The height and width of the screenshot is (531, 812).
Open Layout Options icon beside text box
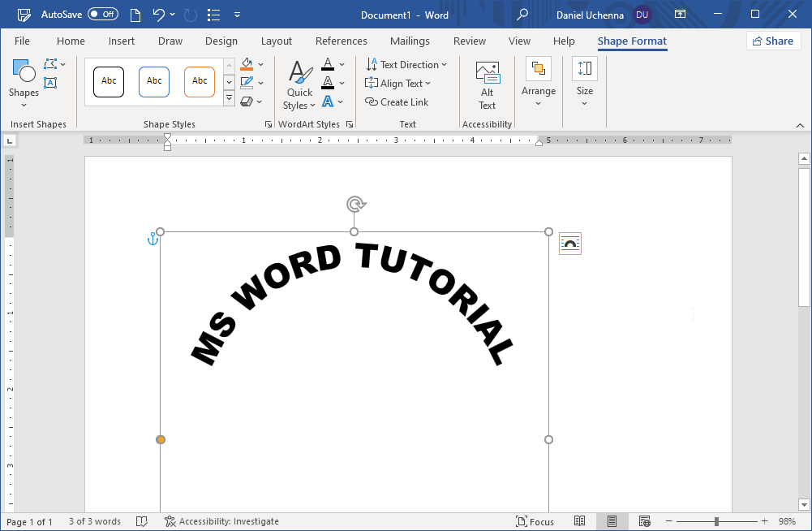[x=570, y=244]
